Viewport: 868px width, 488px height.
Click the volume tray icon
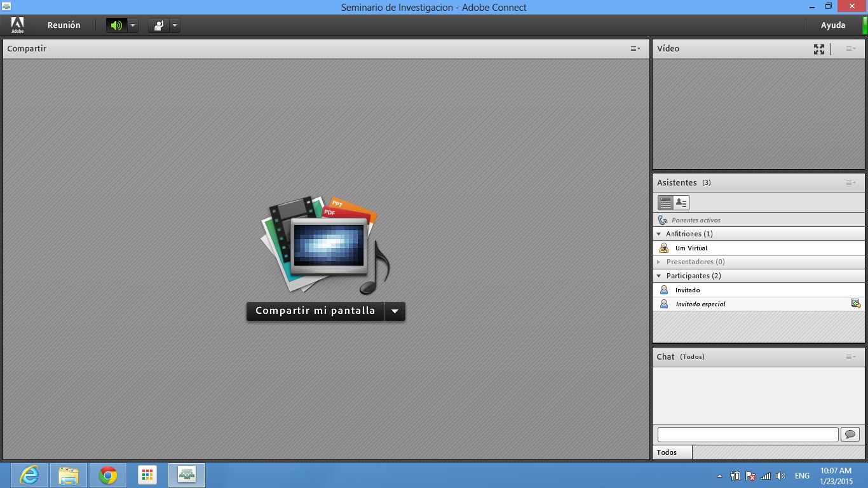(x=781, y=476)
